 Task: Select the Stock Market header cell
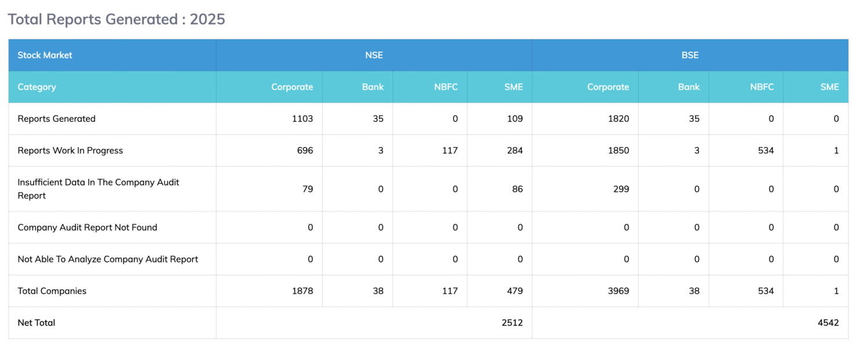point(45,55)
